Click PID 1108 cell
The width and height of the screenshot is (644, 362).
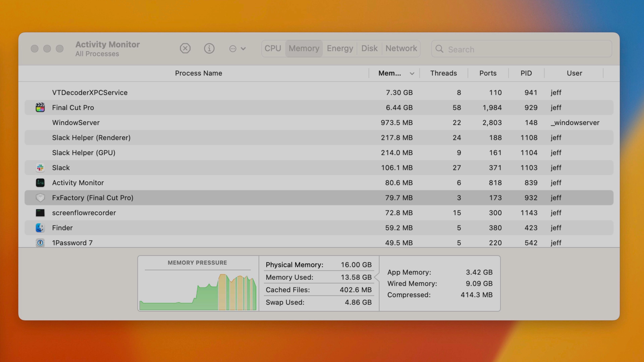click(x=529, y=138)
